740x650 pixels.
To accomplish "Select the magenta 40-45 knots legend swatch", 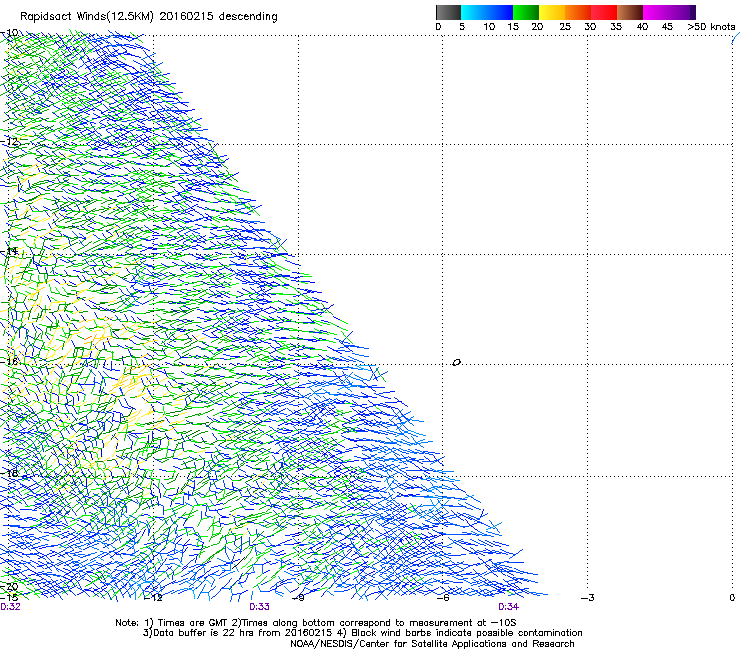I will (x=656, y=12).
